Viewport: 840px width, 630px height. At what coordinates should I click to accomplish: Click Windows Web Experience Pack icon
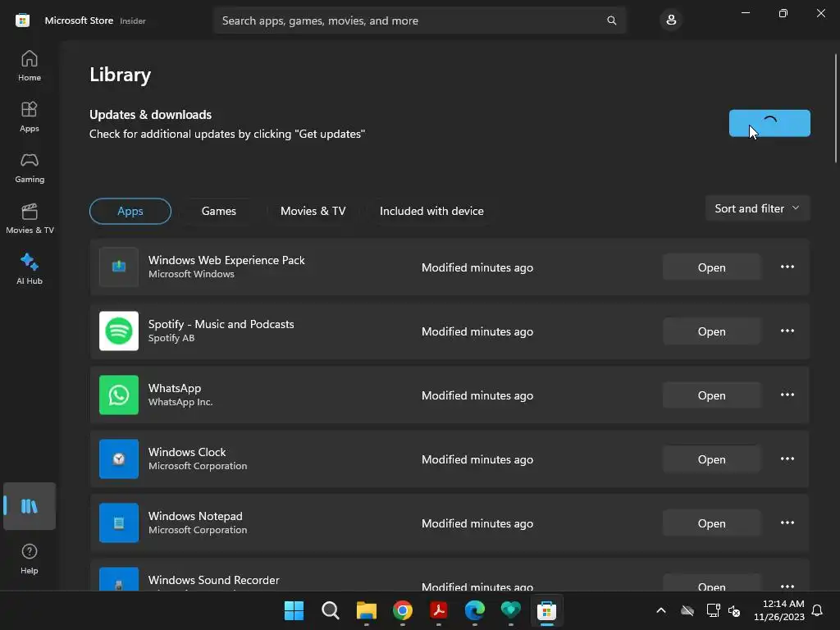pos(119,267)
